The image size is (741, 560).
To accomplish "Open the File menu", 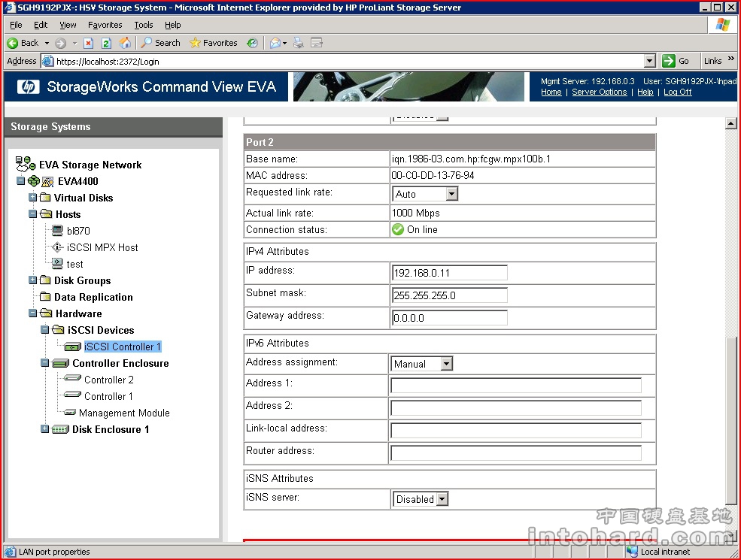I will (16, 25).
